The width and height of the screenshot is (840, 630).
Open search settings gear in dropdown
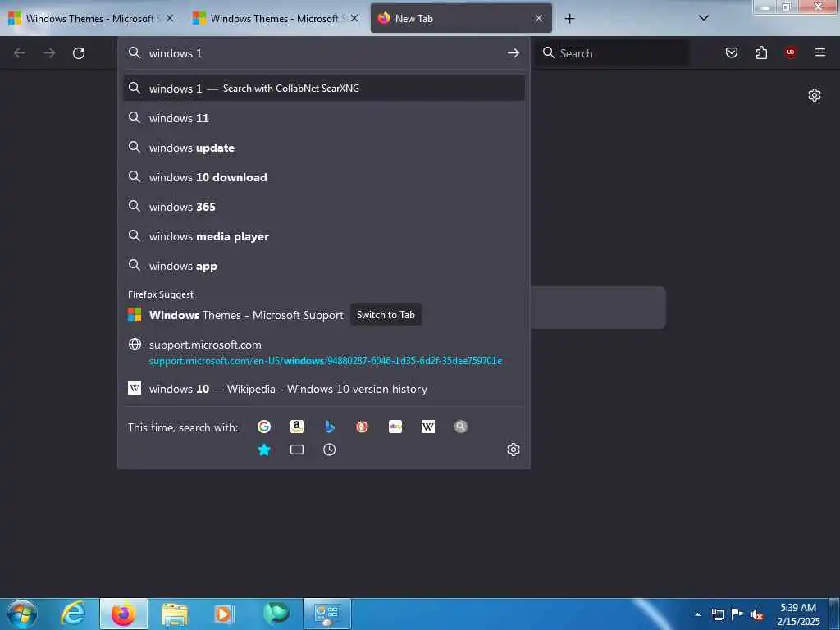514,450
